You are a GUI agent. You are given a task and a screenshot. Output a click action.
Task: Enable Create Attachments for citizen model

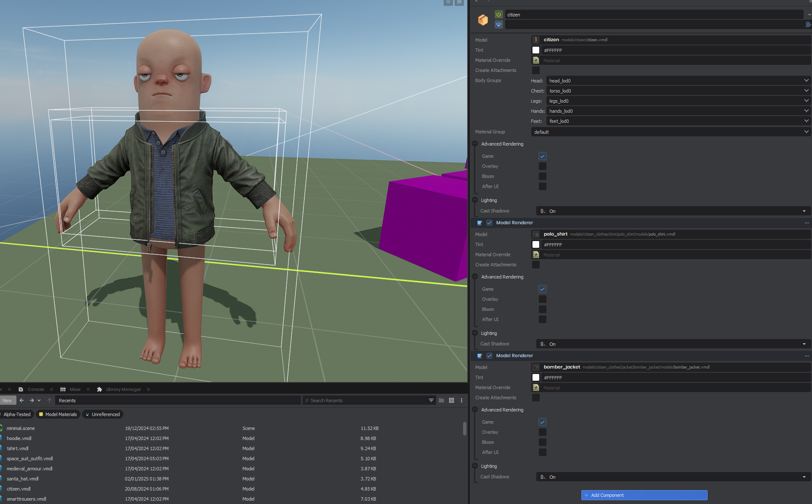[x=535, y=70]
